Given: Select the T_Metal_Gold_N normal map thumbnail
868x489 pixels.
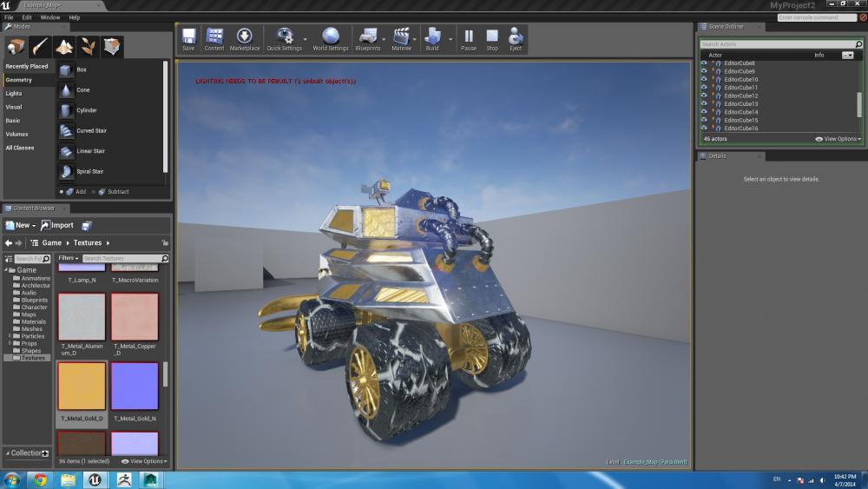Looking at the screenshot, I should pyautogui.click(x=135, y=387).
